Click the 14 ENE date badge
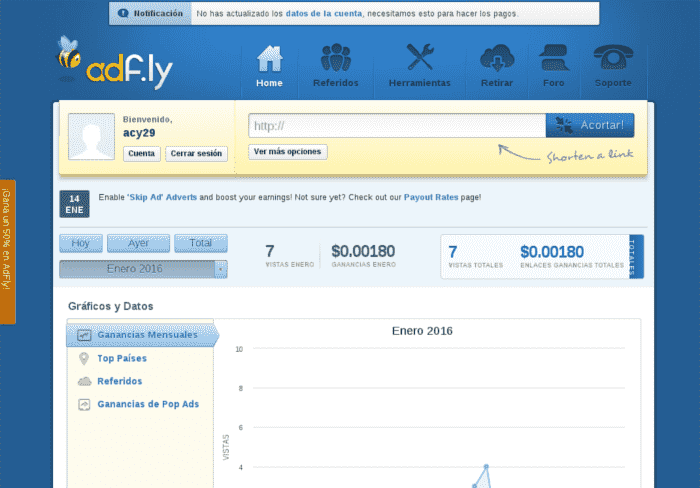The image size is (700, 488). [x=75, y=204]
